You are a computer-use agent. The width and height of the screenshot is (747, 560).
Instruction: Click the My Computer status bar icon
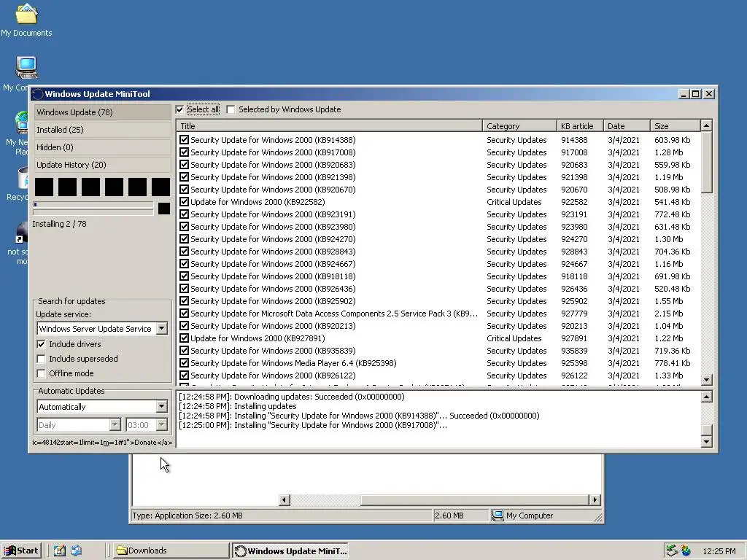pos(498,516)
